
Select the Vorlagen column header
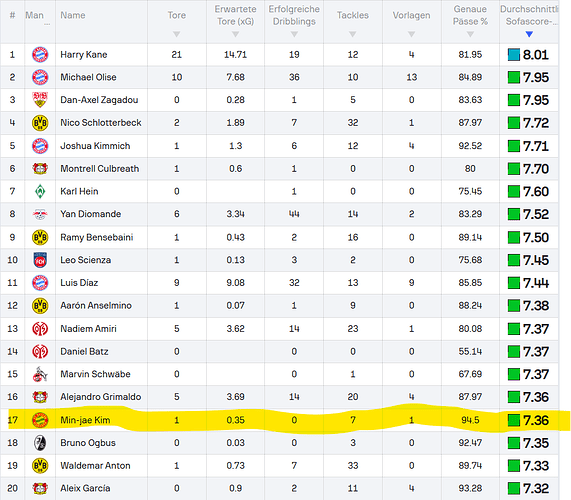click(411, 15)
